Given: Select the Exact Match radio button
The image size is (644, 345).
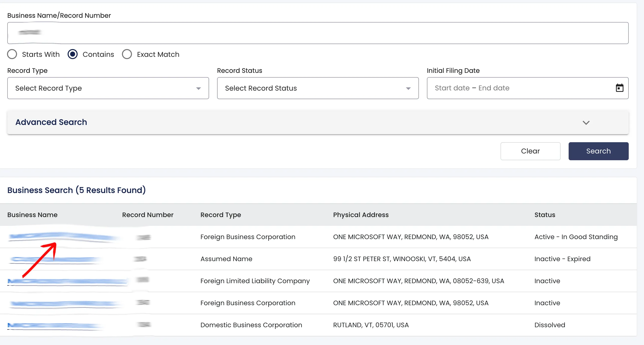Looking at the screenshot, I should click(127, 54).
